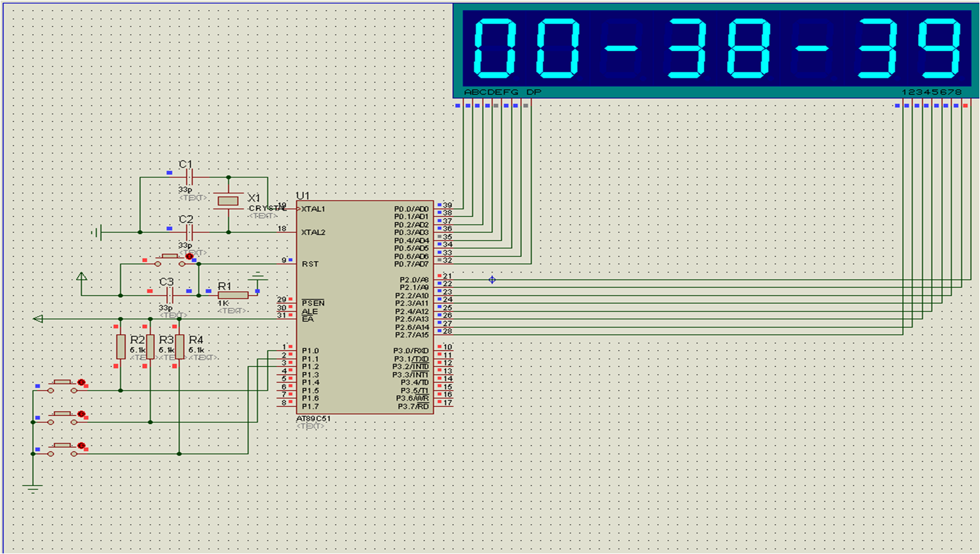Select resistor R3 body

tap(150, 347)
